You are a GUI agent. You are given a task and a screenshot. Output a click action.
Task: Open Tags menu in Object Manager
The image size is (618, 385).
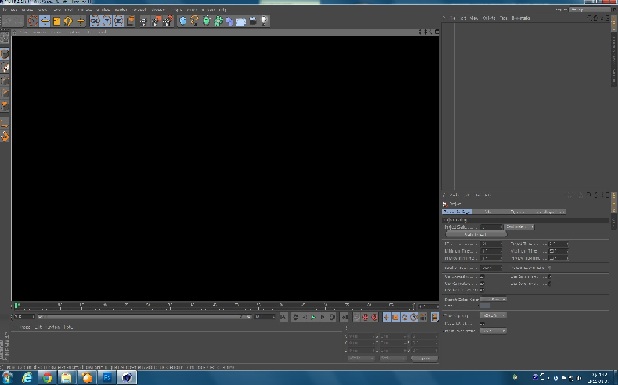[503, 18]
